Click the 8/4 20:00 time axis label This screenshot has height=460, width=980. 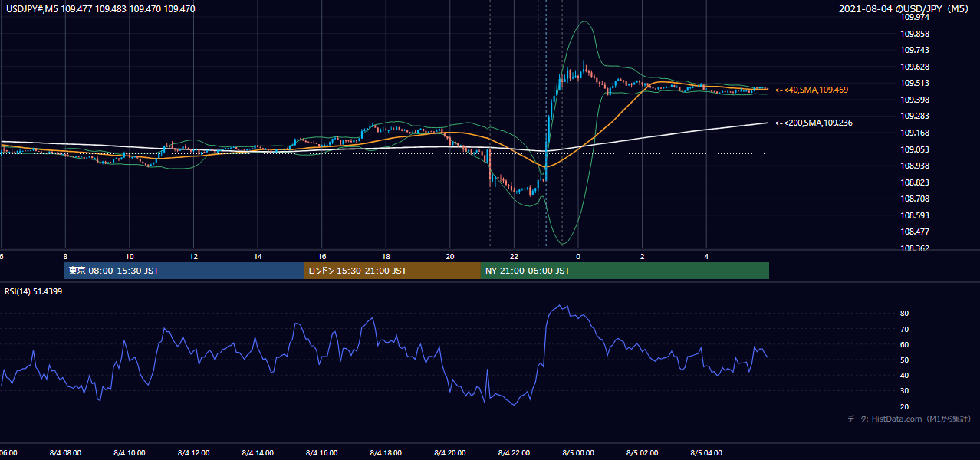450,452
